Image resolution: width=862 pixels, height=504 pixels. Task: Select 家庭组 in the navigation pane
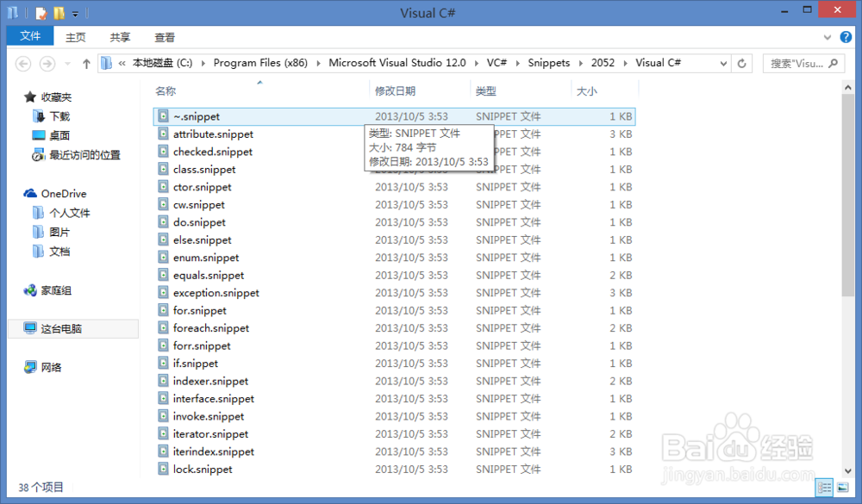click(x=56, y=290)
